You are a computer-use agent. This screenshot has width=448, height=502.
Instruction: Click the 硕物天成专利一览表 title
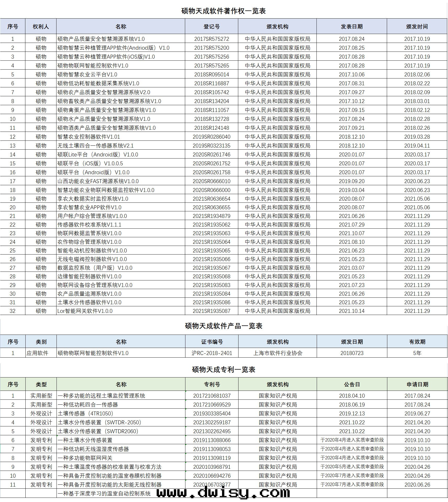point(223,369)
